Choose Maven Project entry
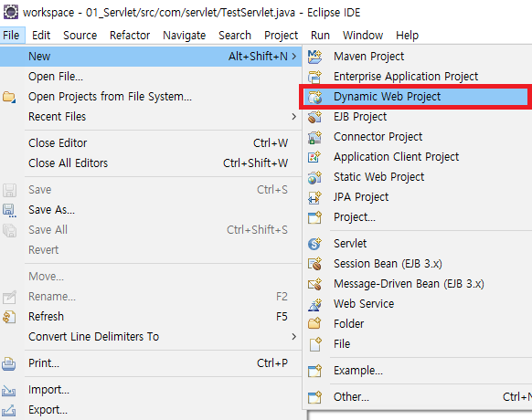Screen dimensions: 532x420 coord(418,57)
